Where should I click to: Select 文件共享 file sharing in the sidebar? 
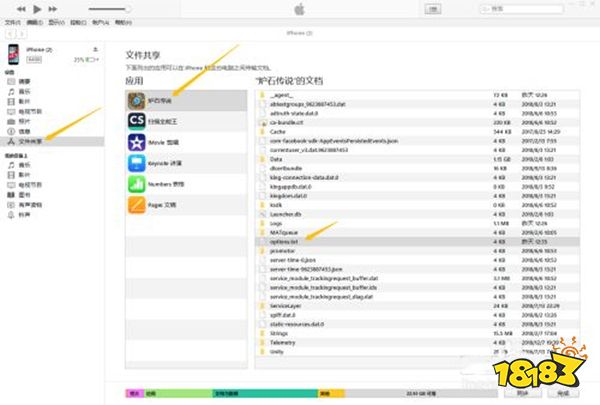(x=52, y=141)
